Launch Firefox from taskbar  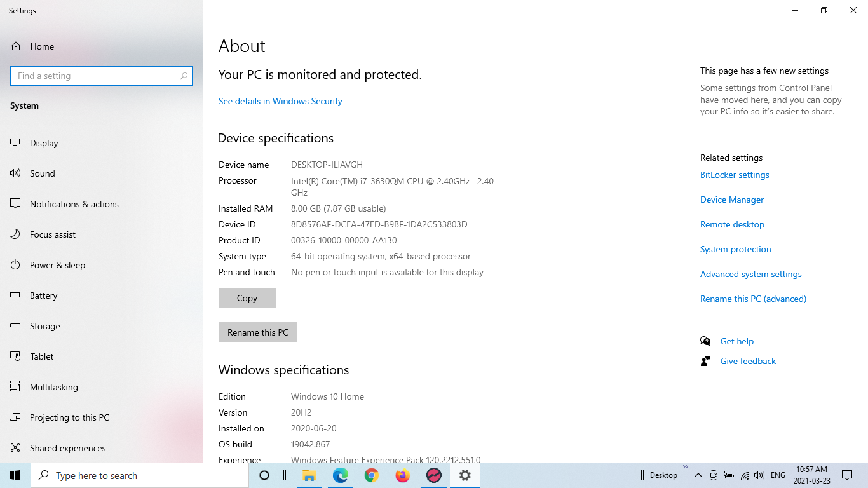(x=403, y=475)
